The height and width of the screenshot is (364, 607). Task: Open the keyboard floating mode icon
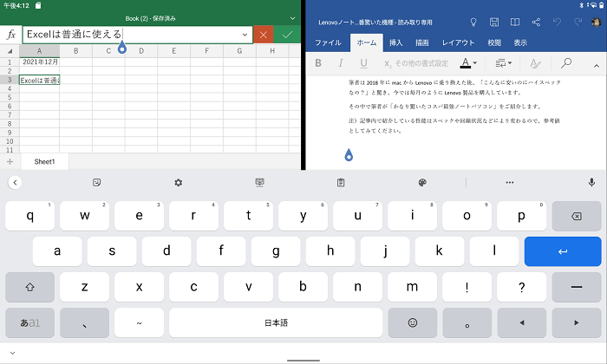click(260, 183)
